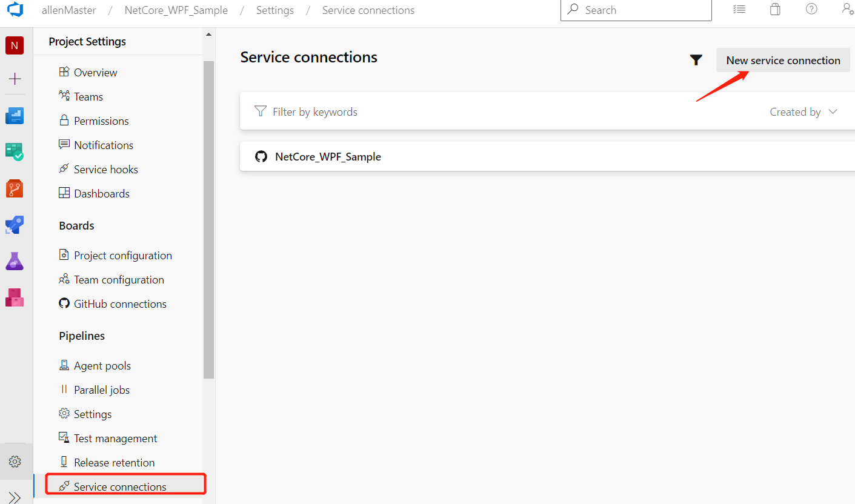The height and width of the screenshot is (504, 855).
Task: Open Artifacts from the sidebar package icon
Action: coord(15,297)
